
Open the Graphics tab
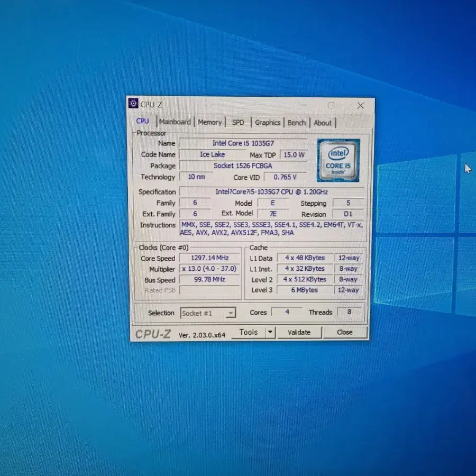[268, 123]
